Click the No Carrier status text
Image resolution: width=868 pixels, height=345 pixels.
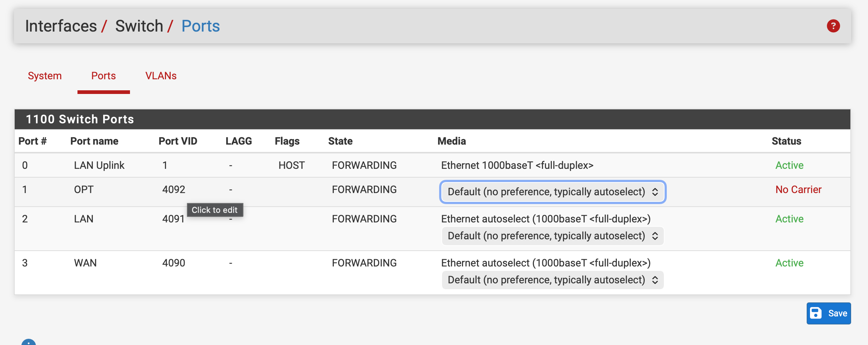(x=798, y=190)
